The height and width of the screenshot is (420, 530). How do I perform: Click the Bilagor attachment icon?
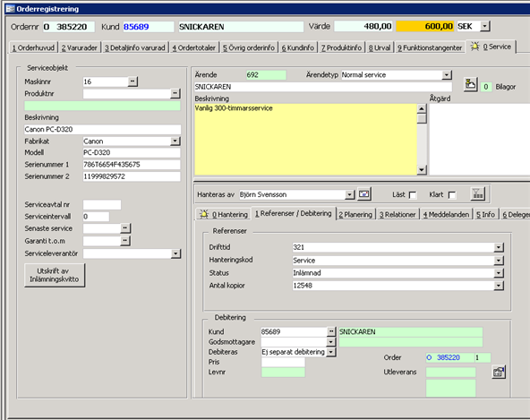point(470,84)
